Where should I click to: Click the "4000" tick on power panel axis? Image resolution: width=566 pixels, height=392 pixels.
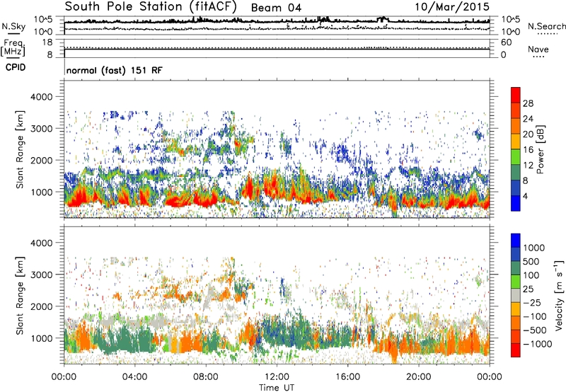[x=41, y=97]
